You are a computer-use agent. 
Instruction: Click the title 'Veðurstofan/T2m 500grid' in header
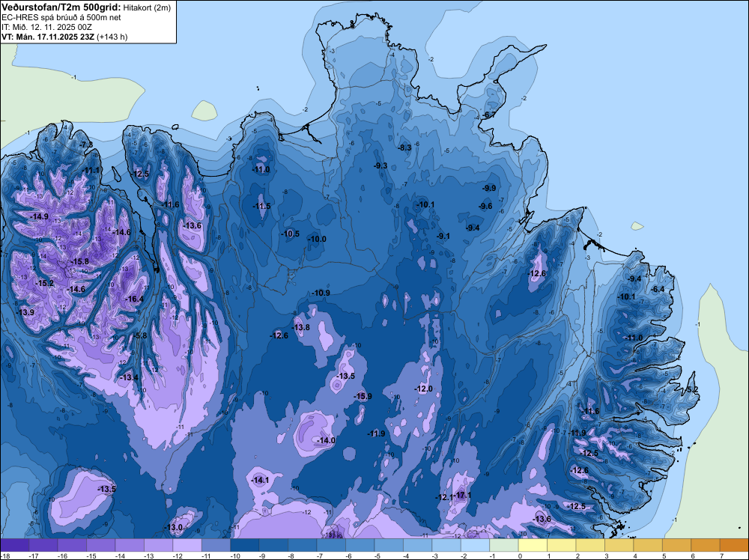click(x=61, y=7)
